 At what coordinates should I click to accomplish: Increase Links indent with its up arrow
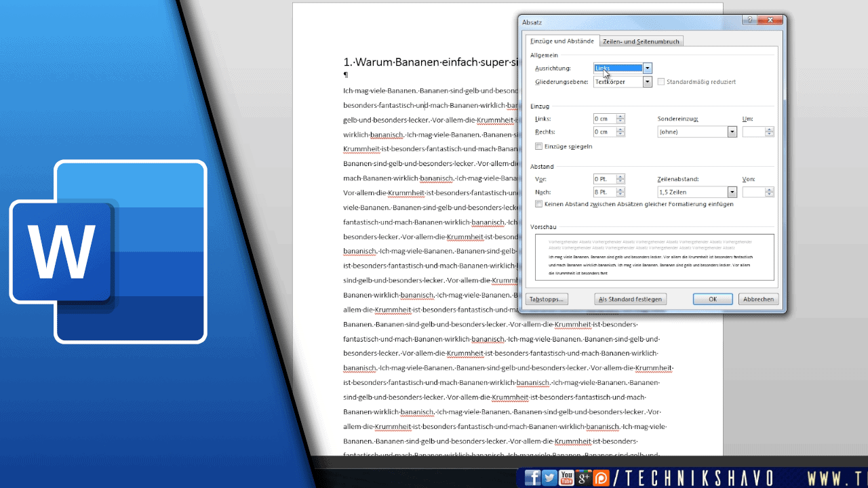620,117
